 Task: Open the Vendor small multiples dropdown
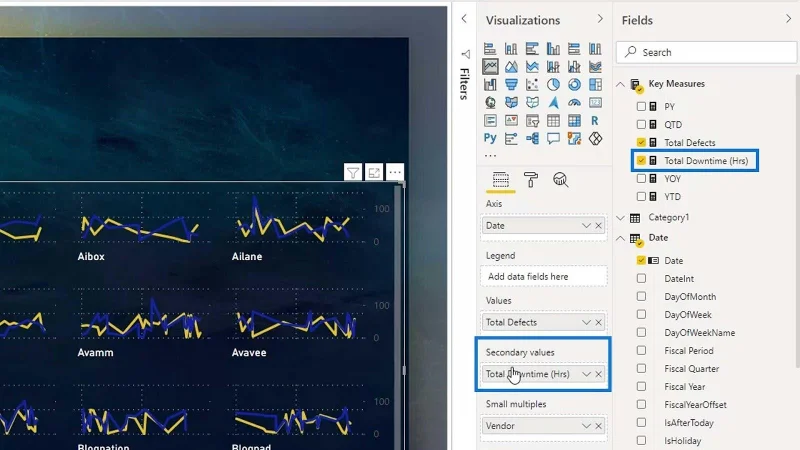pyautogui.click(x=586, y=426)
